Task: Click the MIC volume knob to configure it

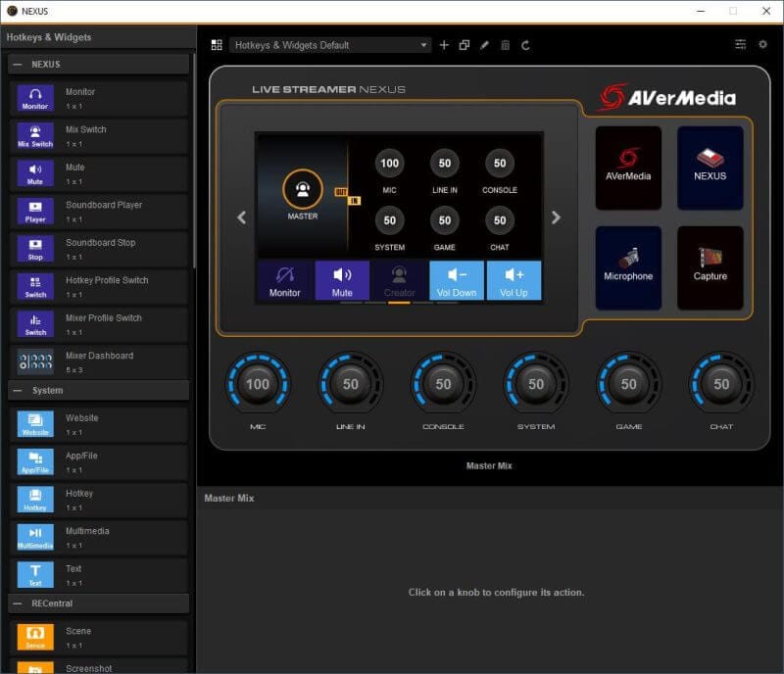Action: 258,385
